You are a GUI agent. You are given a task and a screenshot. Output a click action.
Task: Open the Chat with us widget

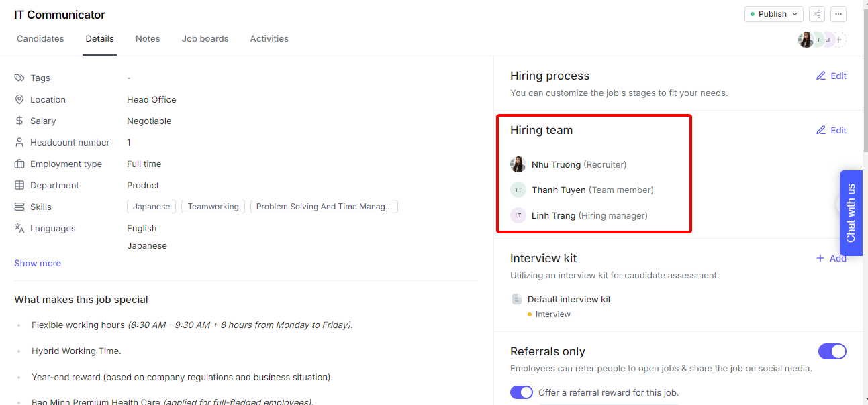[x=851, y=213]
